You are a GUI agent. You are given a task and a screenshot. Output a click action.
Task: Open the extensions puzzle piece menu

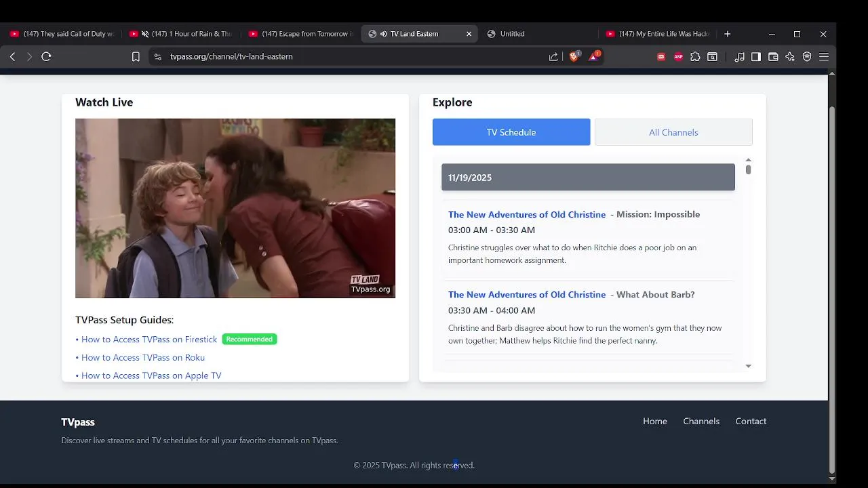point(695,57)
